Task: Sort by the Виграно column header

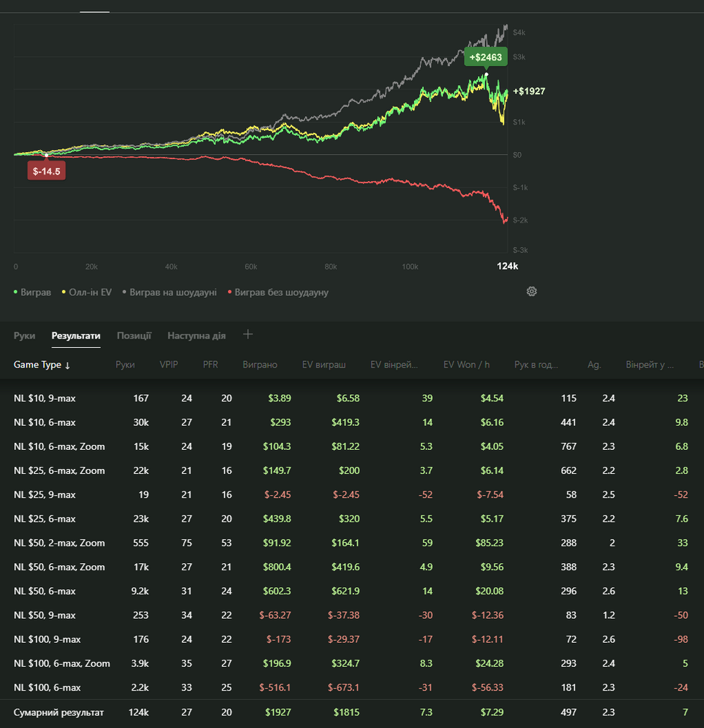Action: tap(260, 365)
